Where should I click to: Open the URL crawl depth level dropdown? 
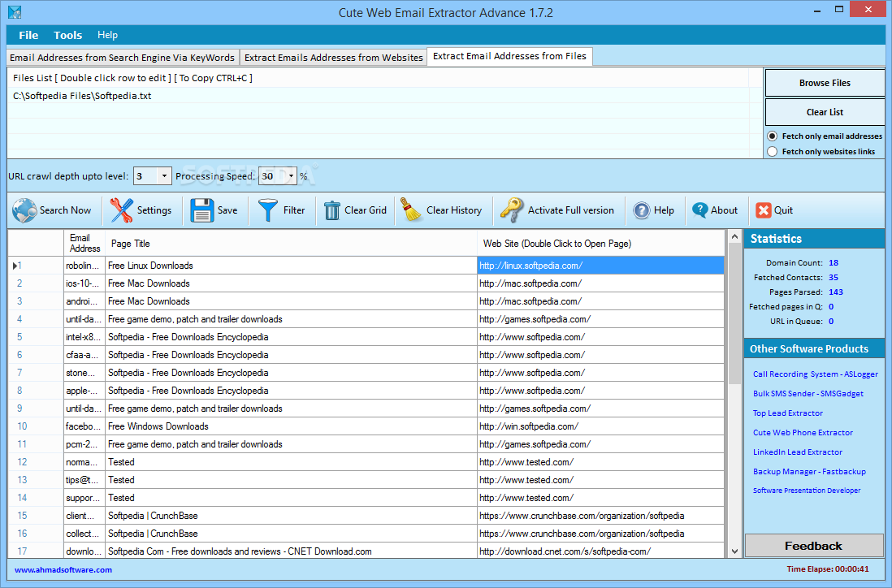point(164,176)
